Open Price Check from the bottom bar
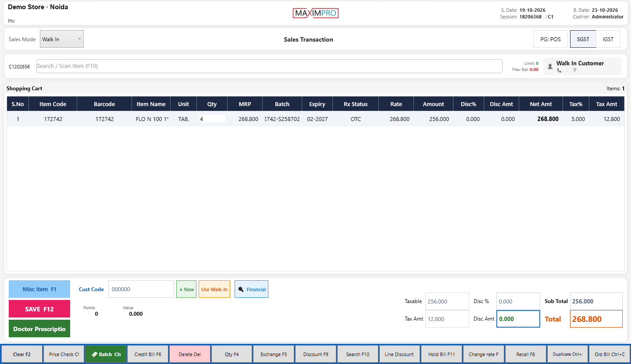 (x=64, y=354)
